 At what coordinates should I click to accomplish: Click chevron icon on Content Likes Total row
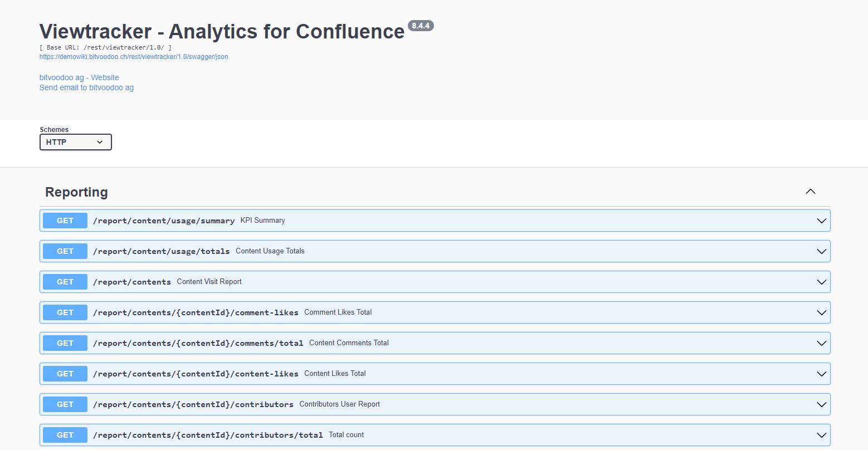[x=821, y=374]
